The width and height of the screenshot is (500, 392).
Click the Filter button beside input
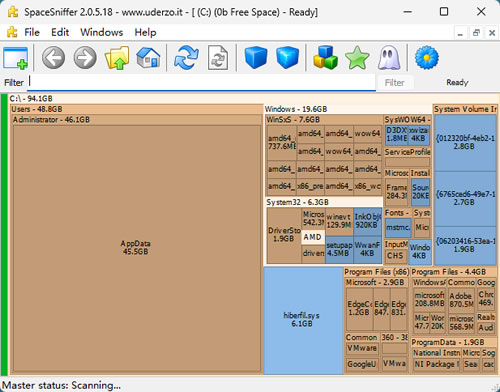click(x=395, y=82)
